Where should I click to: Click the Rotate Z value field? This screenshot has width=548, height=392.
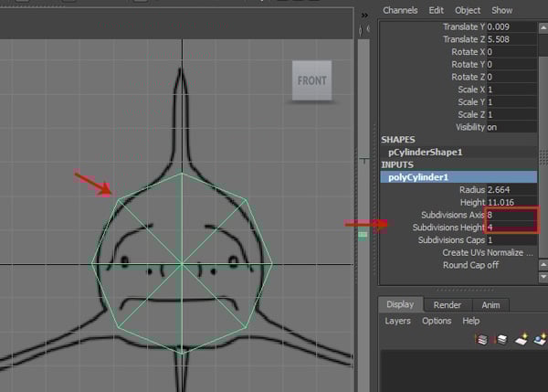511,77
